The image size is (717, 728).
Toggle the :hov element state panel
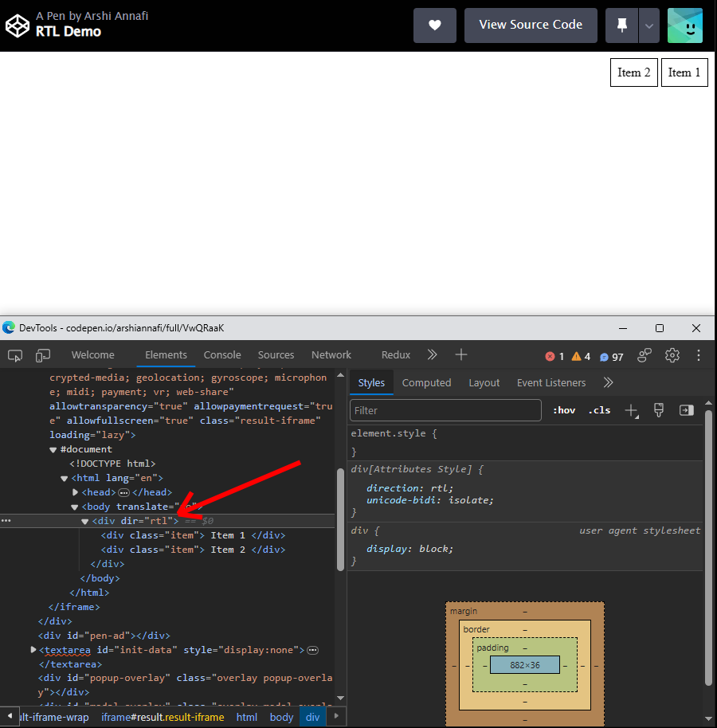tap(564, 410)
